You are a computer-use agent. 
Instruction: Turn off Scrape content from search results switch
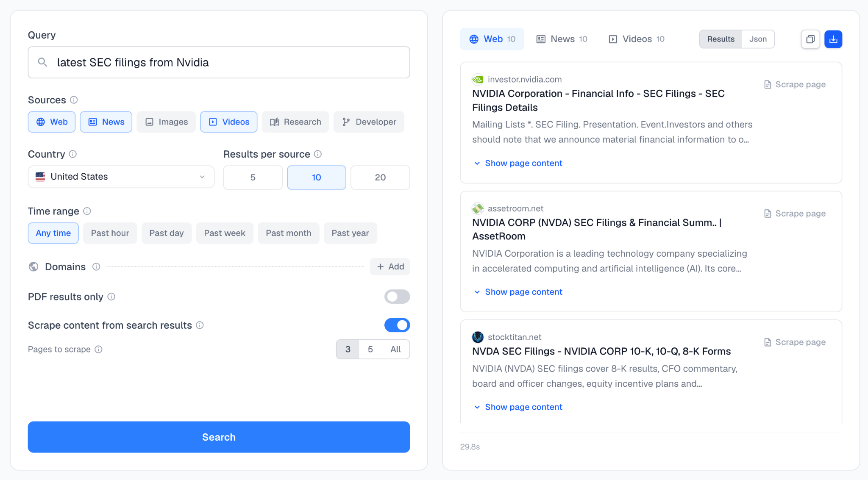397,325
